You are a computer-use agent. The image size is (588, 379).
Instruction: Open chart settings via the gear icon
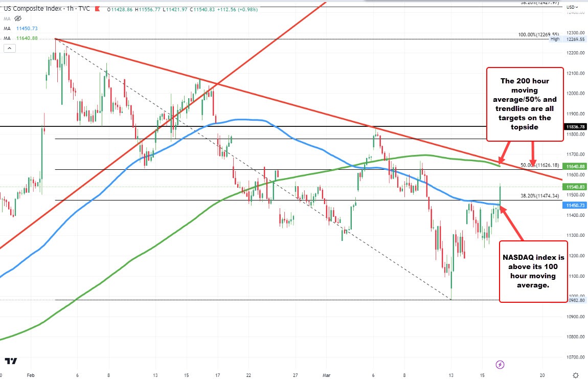576,375
